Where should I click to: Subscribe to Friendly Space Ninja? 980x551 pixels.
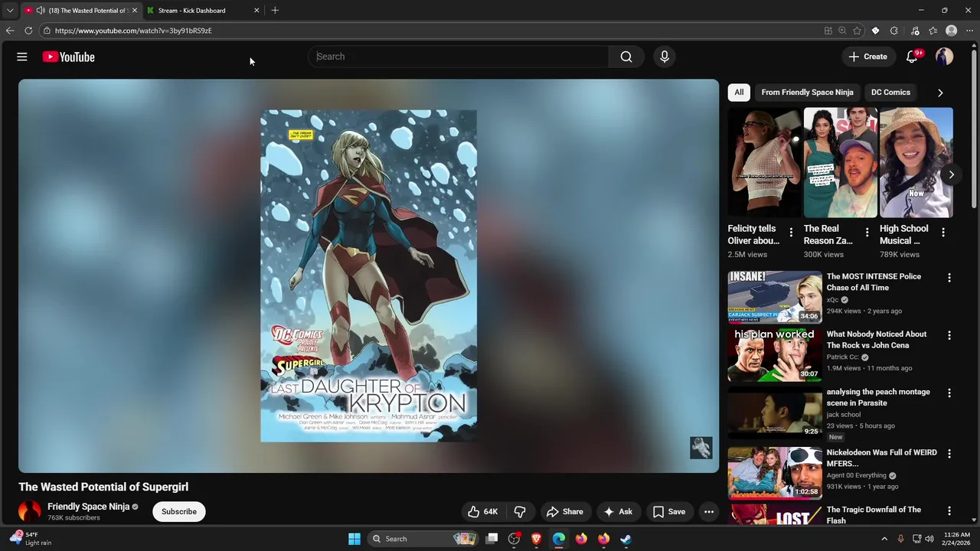point(179,511)
